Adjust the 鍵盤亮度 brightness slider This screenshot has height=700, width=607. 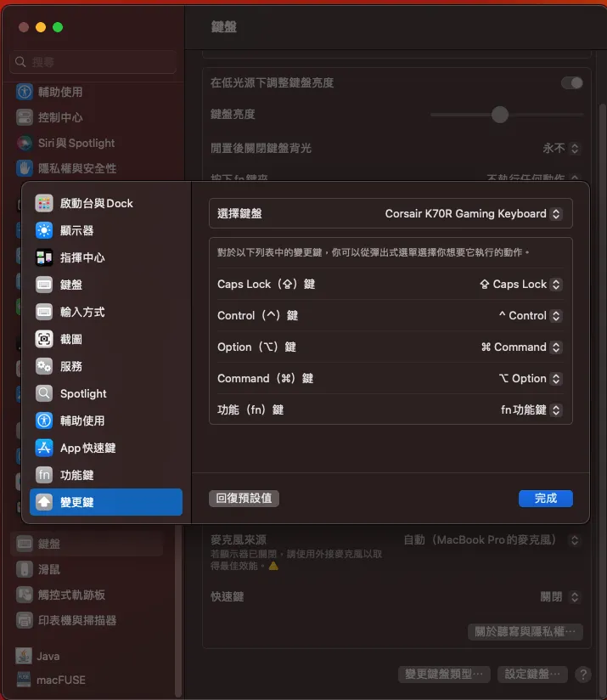coord(500,115)
